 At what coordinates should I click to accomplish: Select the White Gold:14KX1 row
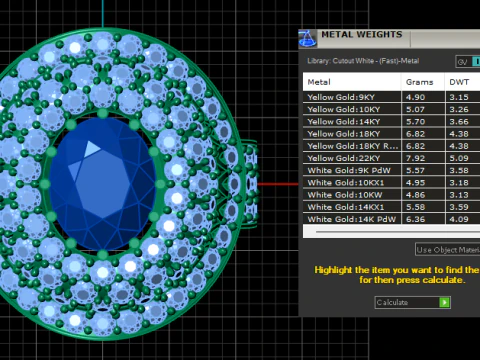[391, 207]
